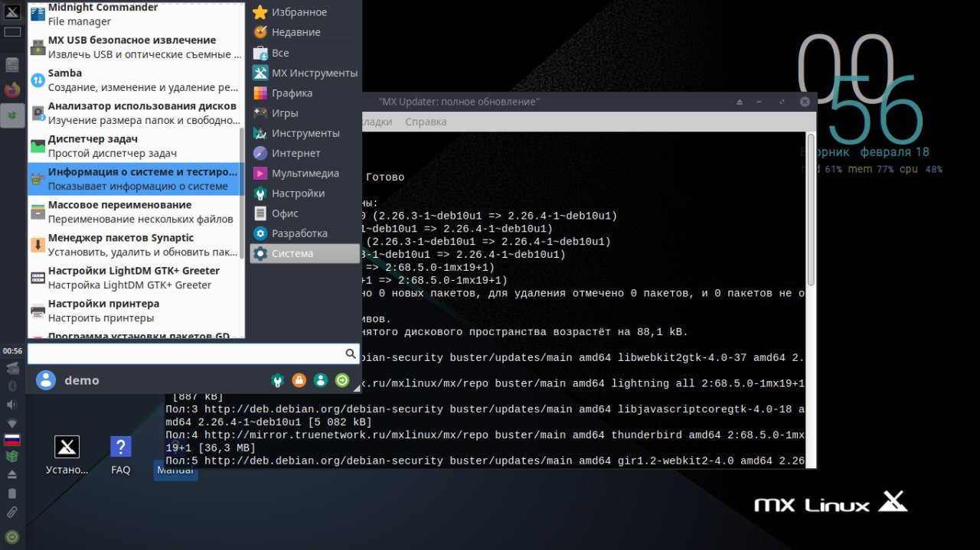
Task: Select the Настройки category
Action: (305, 193)
